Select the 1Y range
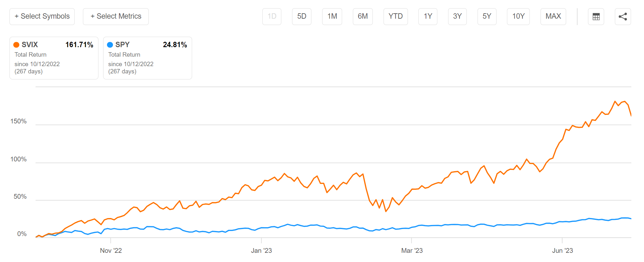 click(428, 16)
